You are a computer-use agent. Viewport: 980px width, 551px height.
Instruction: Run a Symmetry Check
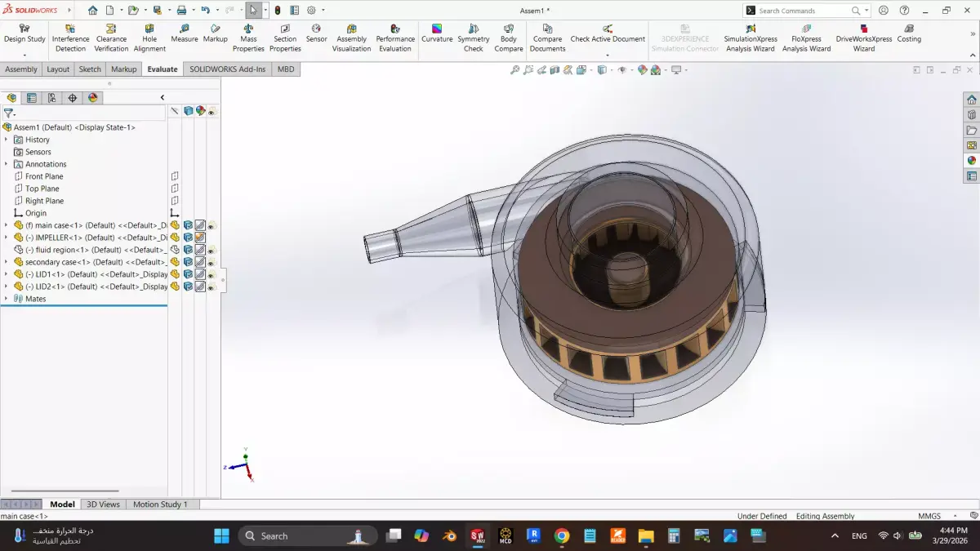click(x=473, y=36)
